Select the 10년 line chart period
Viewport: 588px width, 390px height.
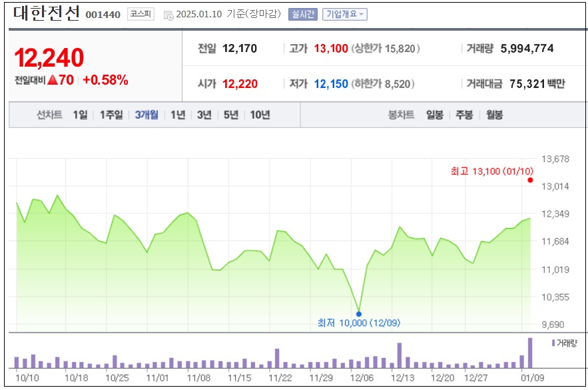coord(260,115)
